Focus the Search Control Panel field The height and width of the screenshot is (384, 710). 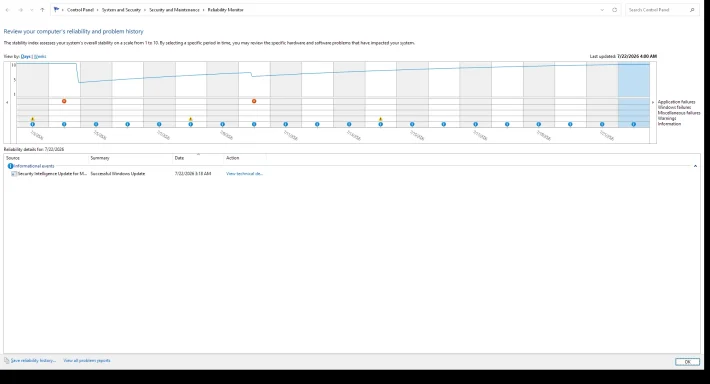coord(657,10)
